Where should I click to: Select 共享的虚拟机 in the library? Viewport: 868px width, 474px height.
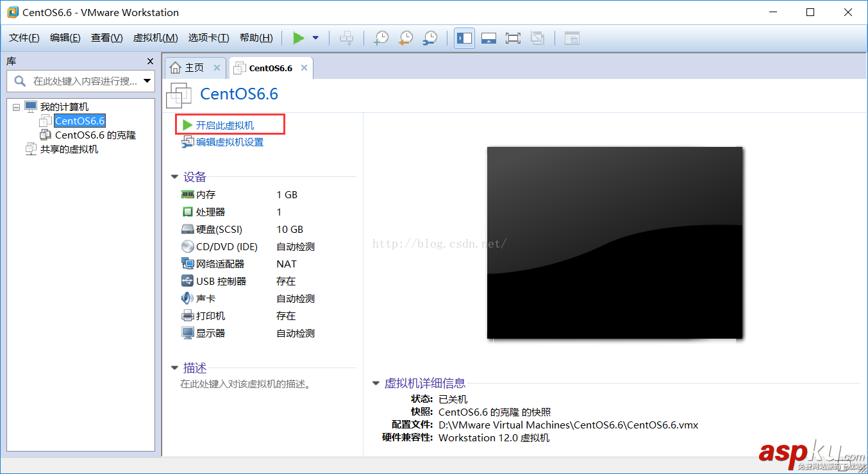[69, 149]
